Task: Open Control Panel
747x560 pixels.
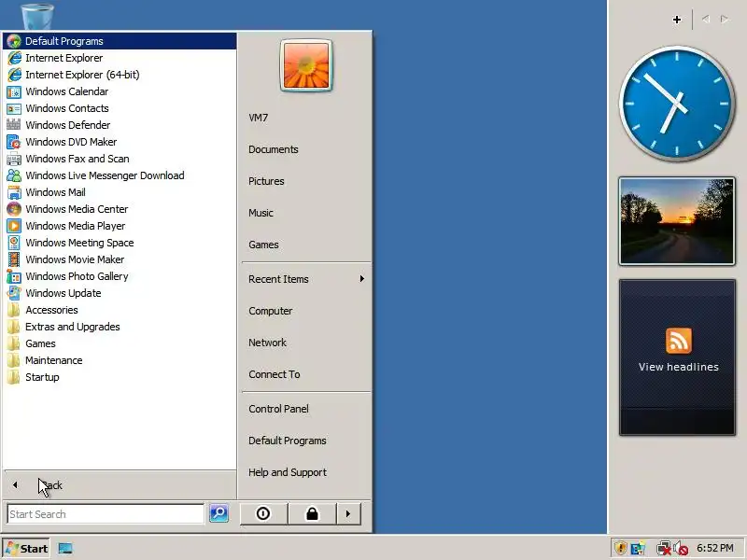Action: [305, 409]
